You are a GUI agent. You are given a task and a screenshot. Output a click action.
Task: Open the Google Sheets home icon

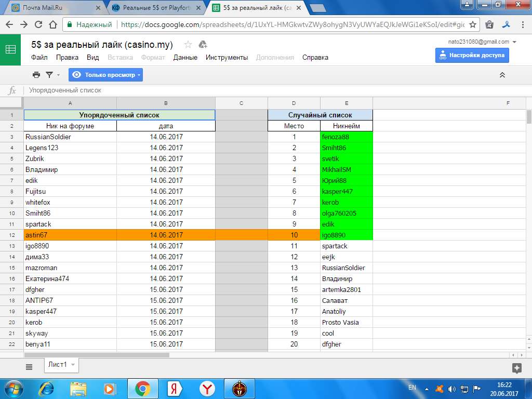[x=10, y=50]
